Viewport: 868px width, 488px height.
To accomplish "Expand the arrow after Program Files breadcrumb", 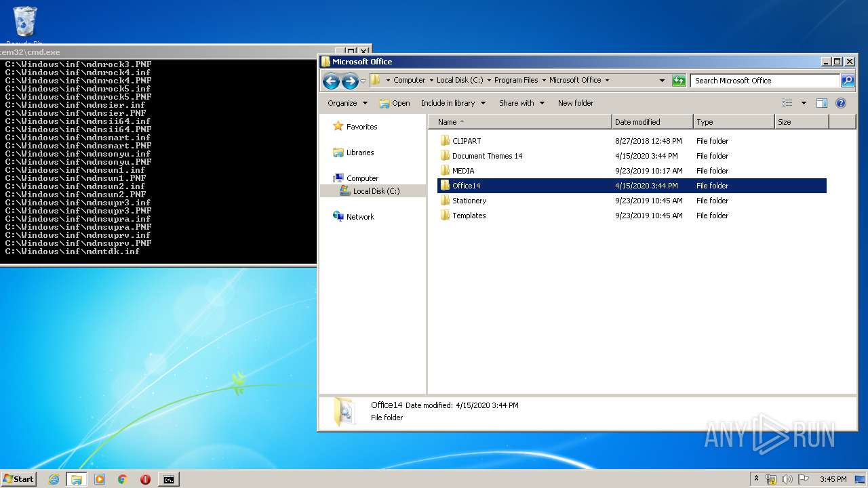I will pyautogui.click(x=544, y=80).
